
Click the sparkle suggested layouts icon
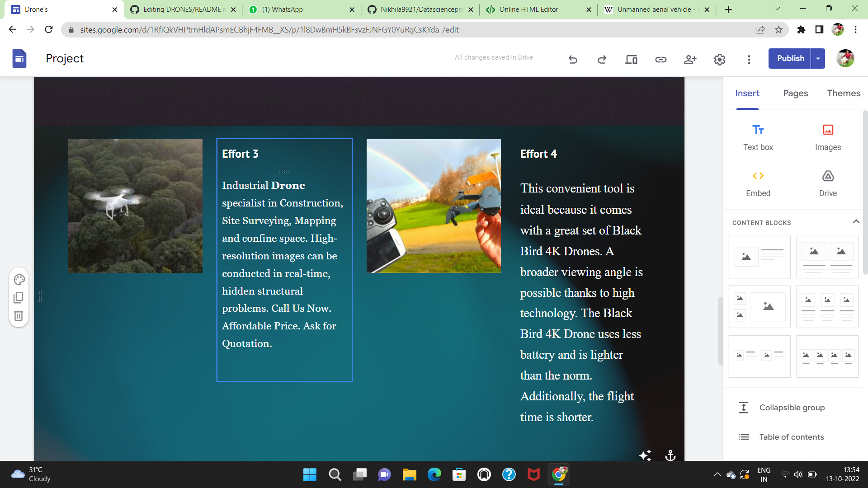646,455
